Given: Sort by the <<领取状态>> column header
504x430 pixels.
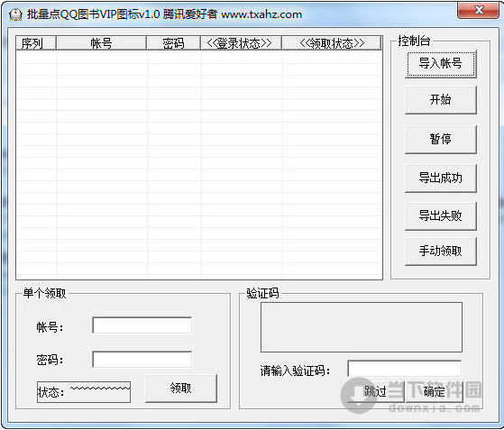Looking at the screenshot, I should tap(332, 43).
